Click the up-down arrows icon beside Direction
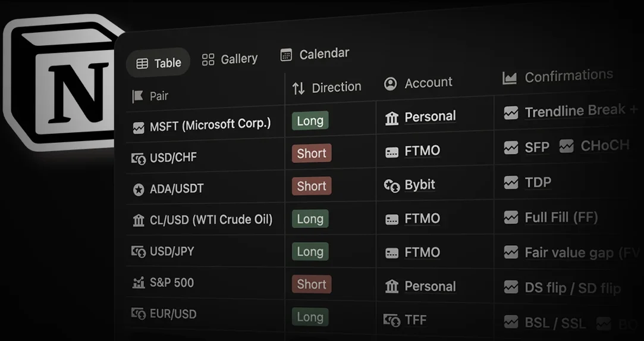Viewport: 644px width, 341px height. pos(299,88)
